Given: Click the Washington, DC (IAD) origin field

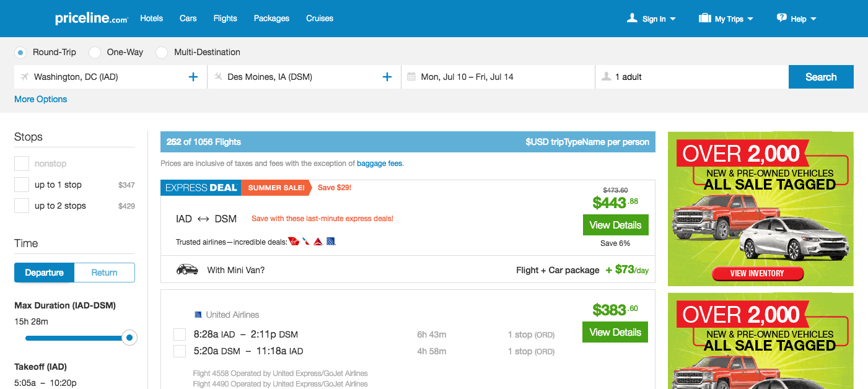Looking at the screenshot, I should tap(110, 77).
